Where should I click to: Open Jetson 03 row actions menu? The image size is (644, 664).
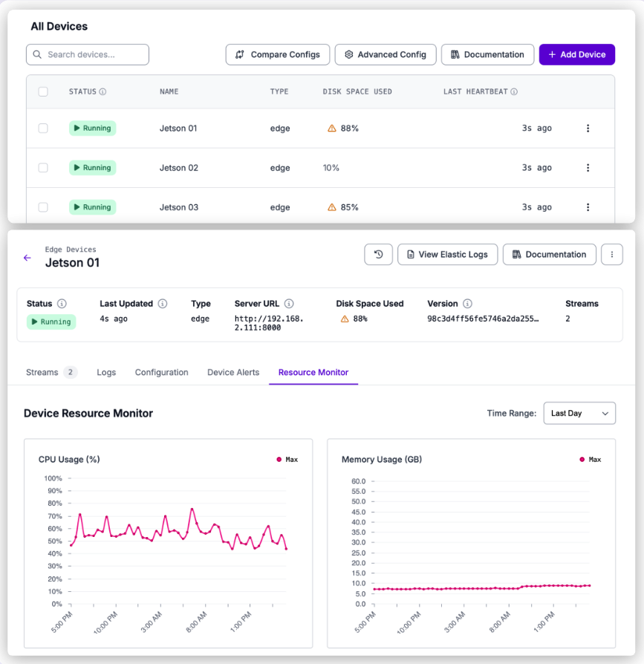coord(588,207)
